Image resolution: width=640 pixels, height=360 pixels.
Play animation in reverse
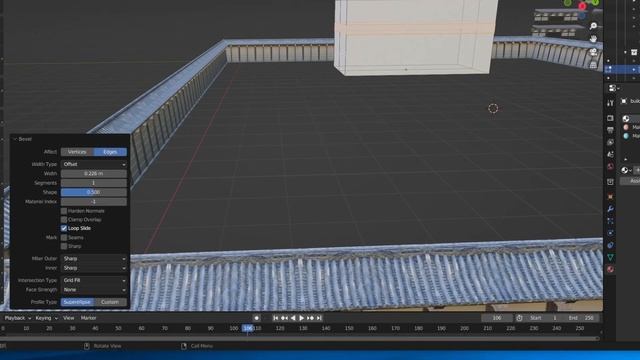coord(293,318)
